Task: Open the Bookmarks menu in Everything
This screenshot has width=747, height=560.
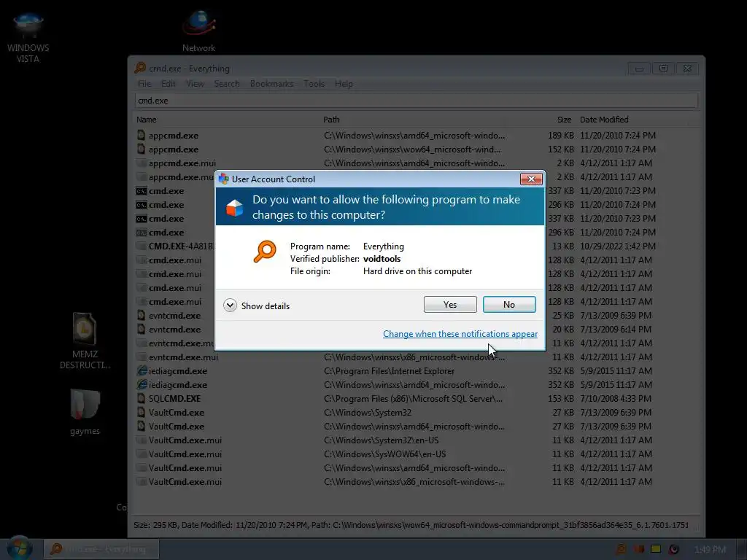Action: [x=271, y=84]
